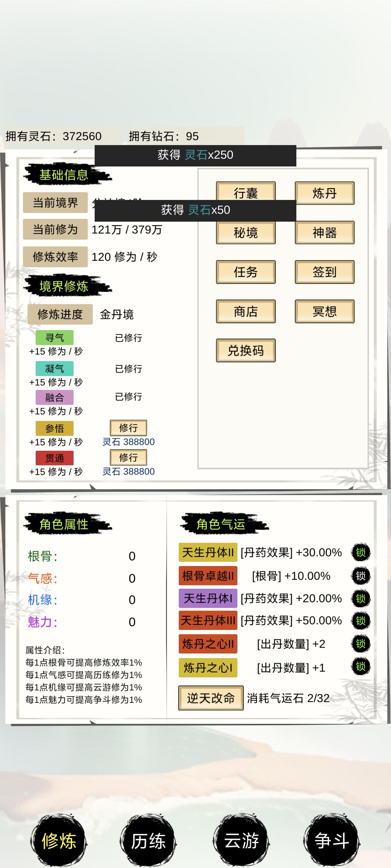Toggle lock on 炼丹之心II fortune
The image size is (391, 868).
coord(361,644)
